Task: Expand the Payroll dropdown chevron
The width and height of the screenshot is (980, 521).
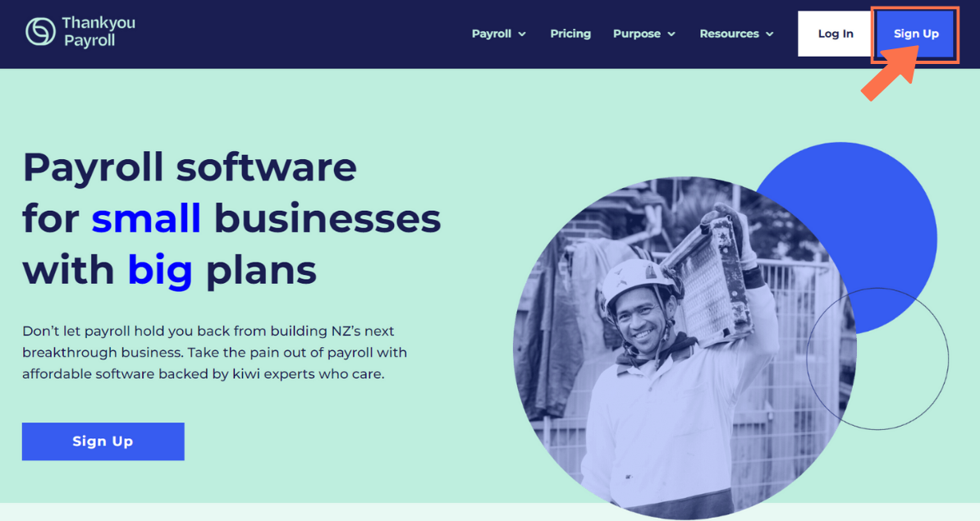Action: pos(523,35)
